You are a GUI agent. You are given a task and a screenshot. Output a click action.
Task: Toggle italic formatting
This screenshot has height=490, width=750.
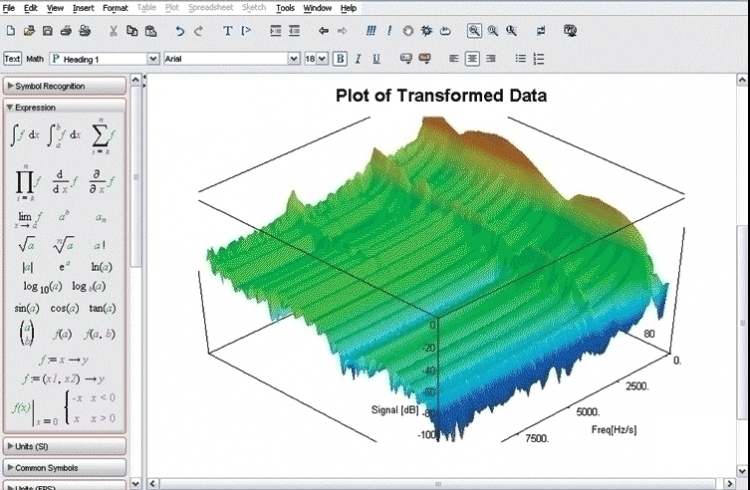(358, 59)
